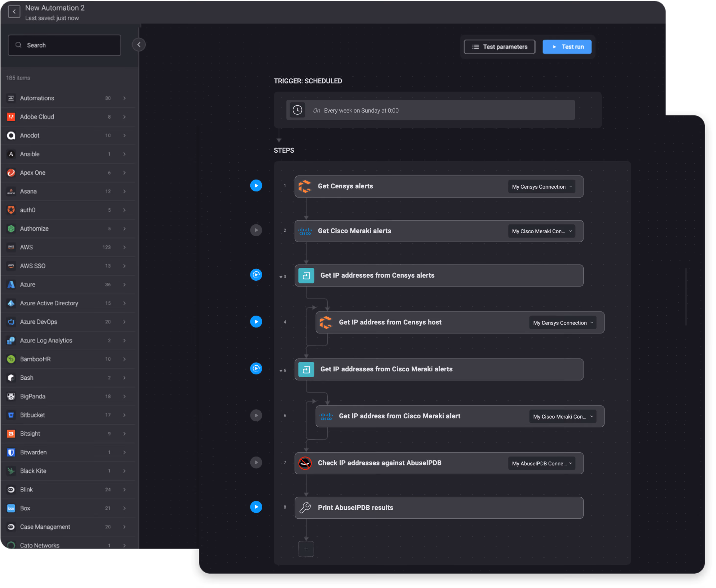This screenshot has width=716, height=588.
Task: Open My Censys Connection dropdown on step 1
Action: click(x=542, y=187)
